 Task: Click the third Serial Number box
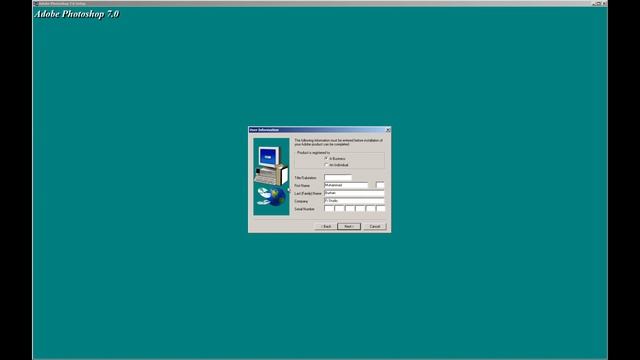[350, 209]
